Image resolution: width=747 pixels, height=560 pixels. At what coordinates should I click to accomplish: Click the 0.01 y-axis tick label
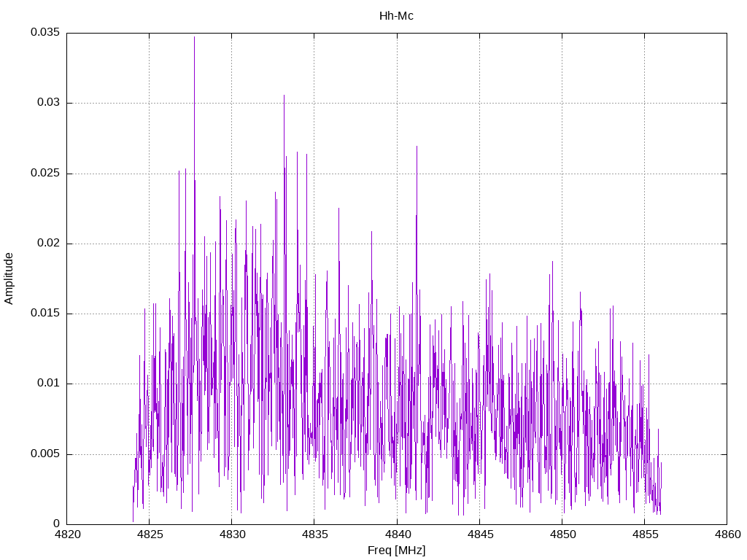tap(49, 383)
